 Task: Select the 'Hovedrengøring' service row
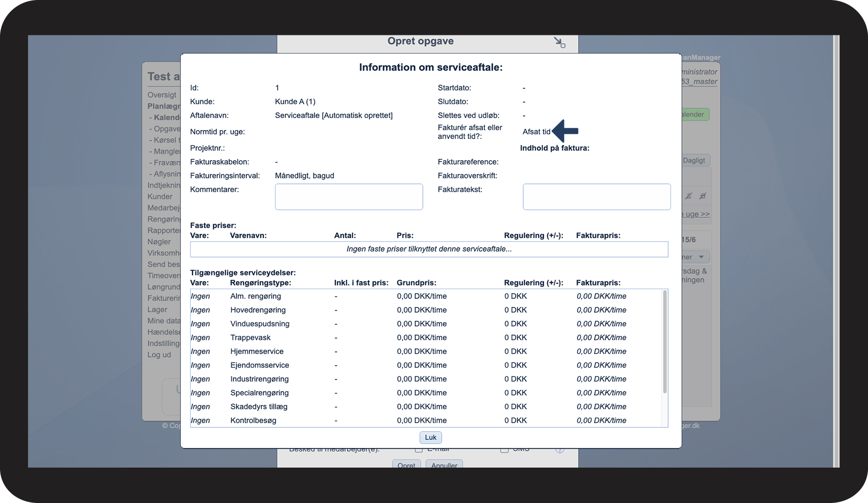click(426, 310)
